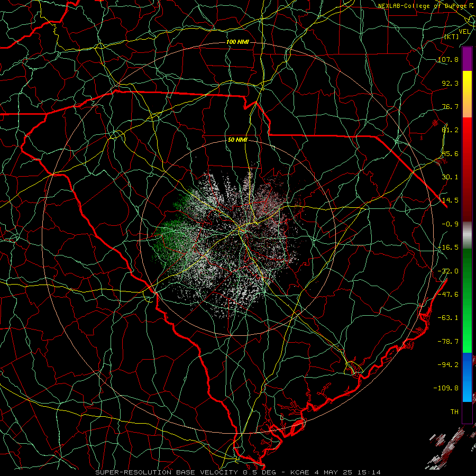The image size is (476, 476).
Task: Click the green segment of the color bar
Action: tap(467, 300)
